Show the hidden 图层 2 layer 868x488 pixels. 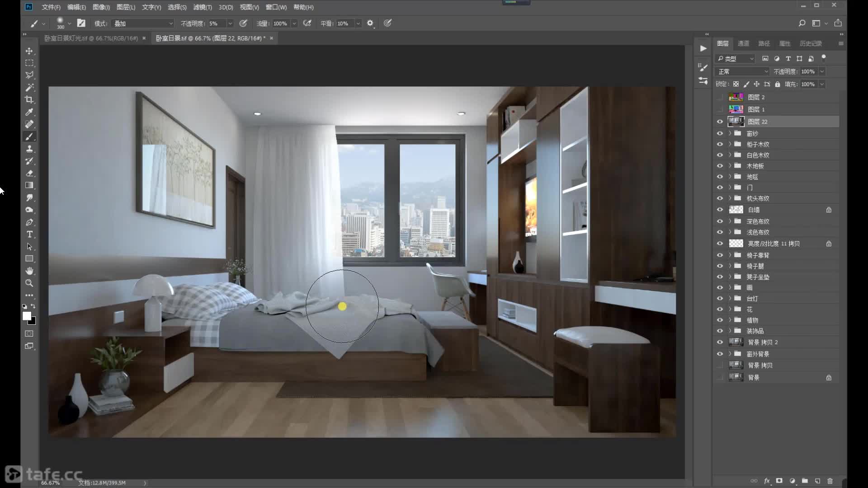pos(720,97)
